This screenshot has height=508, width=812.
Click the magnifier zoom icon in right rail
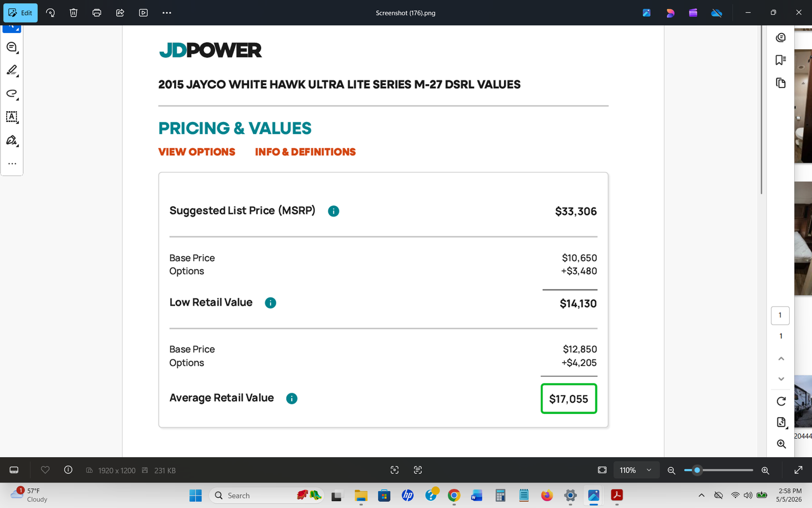781,444
